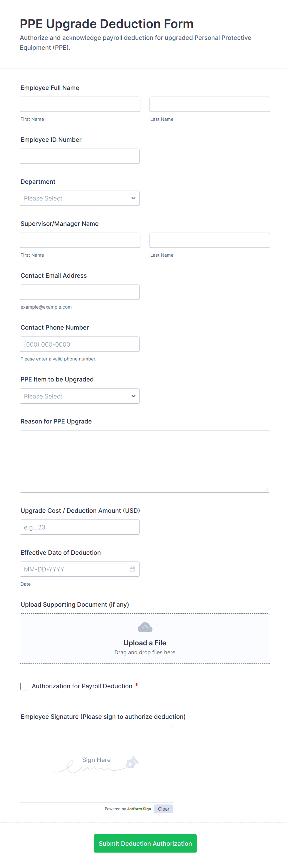287x868 pixels.
Task: Click Submit Deduction Authorization
Action: 145,843
